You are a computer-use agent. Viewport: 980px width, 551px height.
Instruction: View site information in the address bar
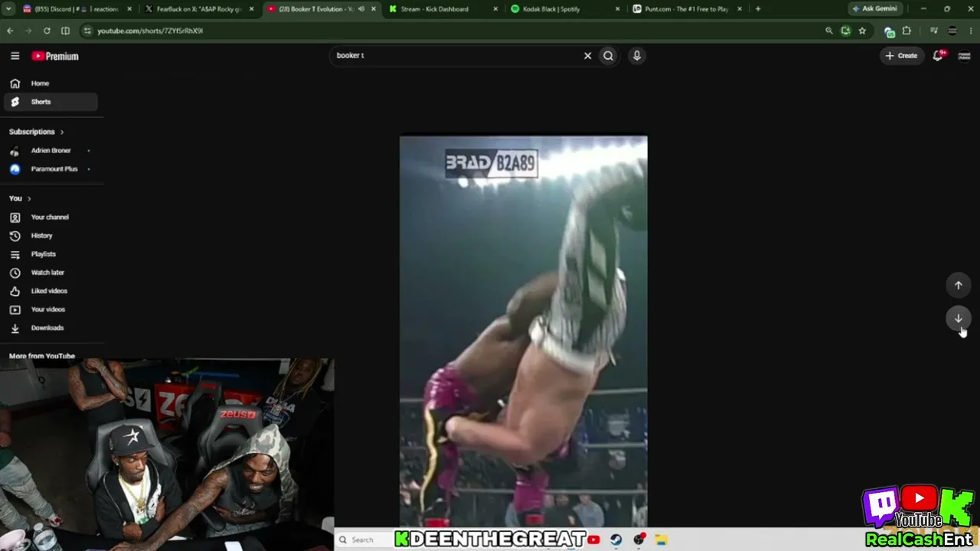[x=87, y=31]
